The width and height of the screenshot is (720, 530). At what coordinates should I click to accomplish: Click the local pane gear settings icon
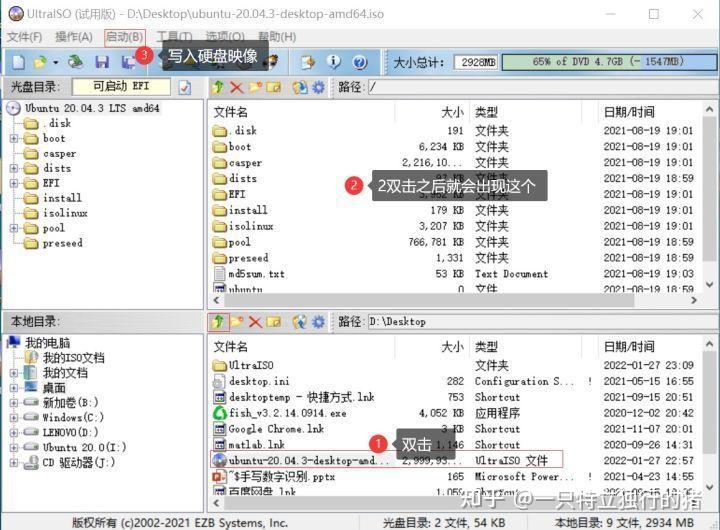click(318, 321)
